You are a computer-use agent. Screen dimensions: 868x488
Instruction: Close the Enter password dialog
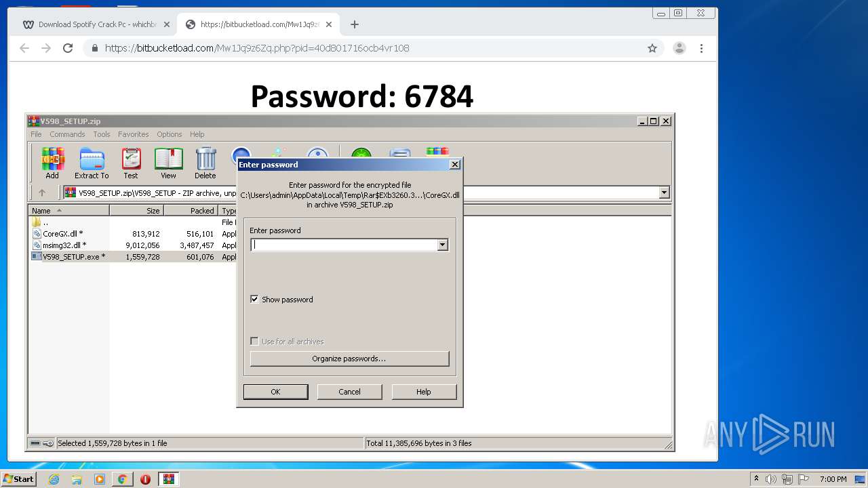[455, 164]
